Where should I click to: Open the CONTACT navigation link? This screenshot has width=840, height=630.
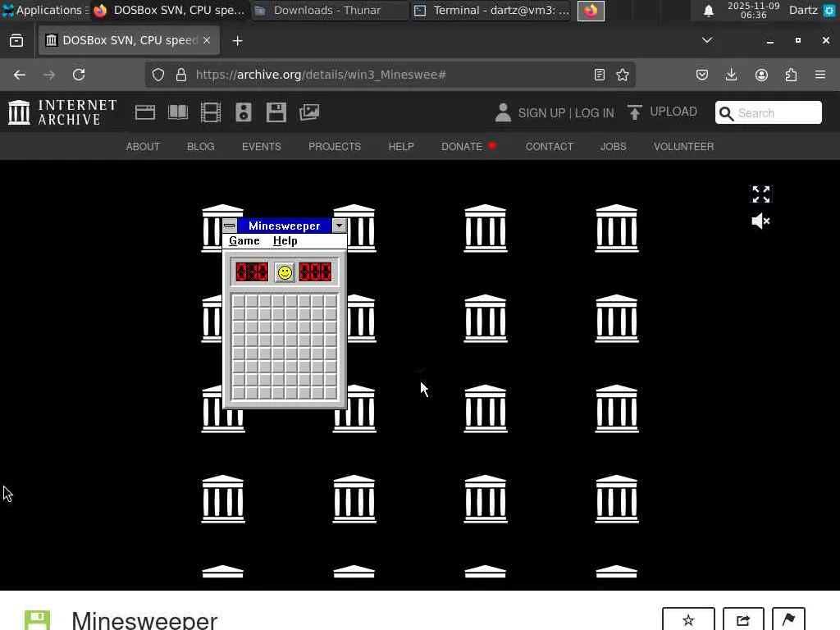[x=549, y=146]
